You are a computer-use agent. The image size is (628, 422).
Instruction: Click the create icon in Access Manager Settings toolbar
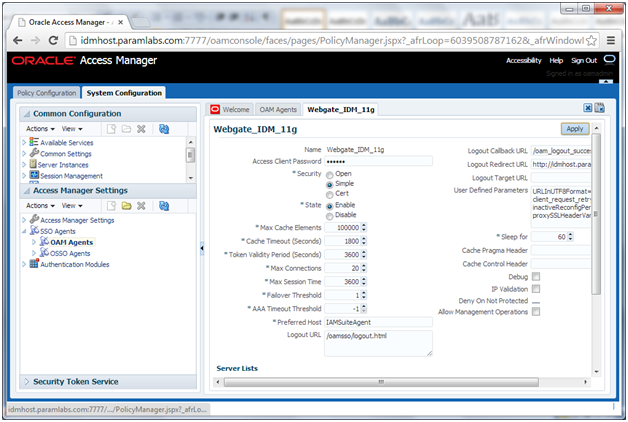111,206
